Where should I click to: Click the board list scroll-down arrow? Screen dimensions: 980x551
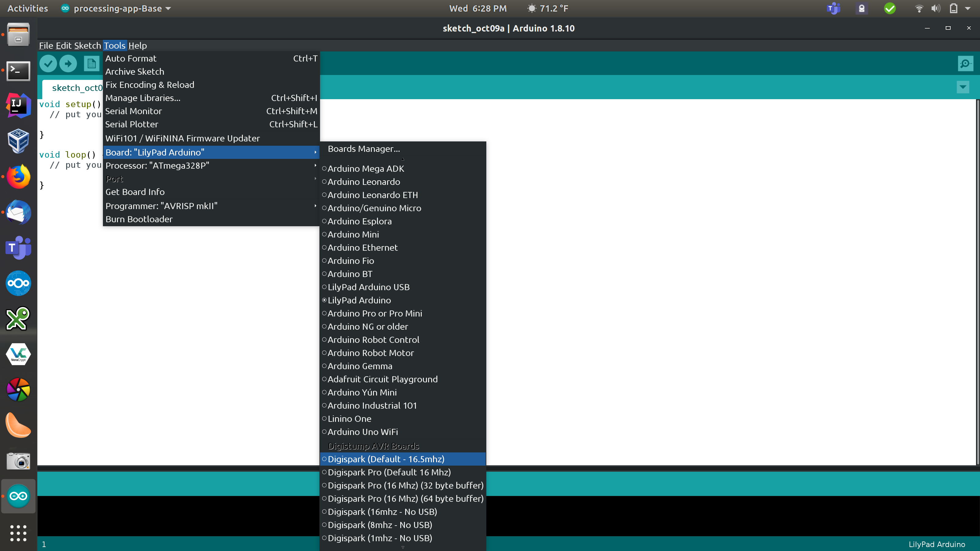(403, 548)
